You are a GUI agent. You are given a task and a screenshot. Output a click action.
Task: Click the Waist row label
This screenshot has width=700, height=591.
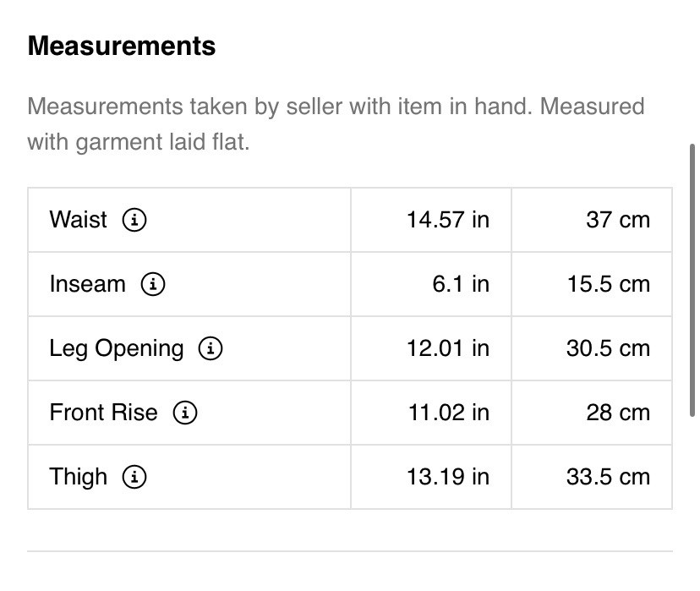pos(78,220)
